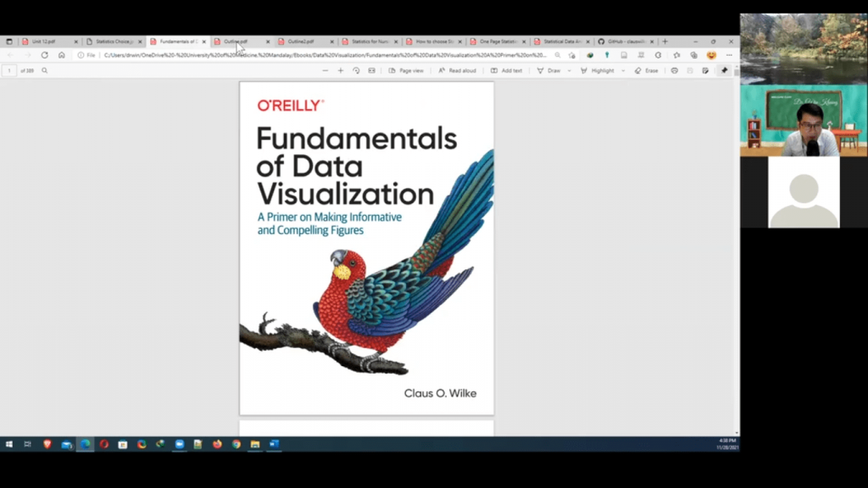The image size is (868, 488).
Task: Select the presenter video thumbnail
Action: (804, 120)
